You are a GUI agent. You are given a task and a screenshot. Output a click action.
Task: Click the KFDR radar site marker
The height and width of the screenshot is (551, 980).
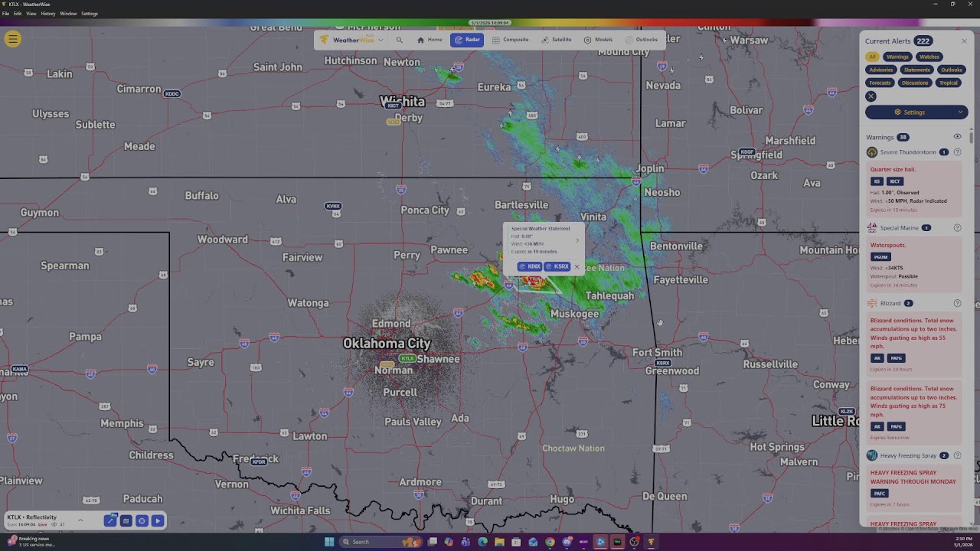tap(259, 461)
